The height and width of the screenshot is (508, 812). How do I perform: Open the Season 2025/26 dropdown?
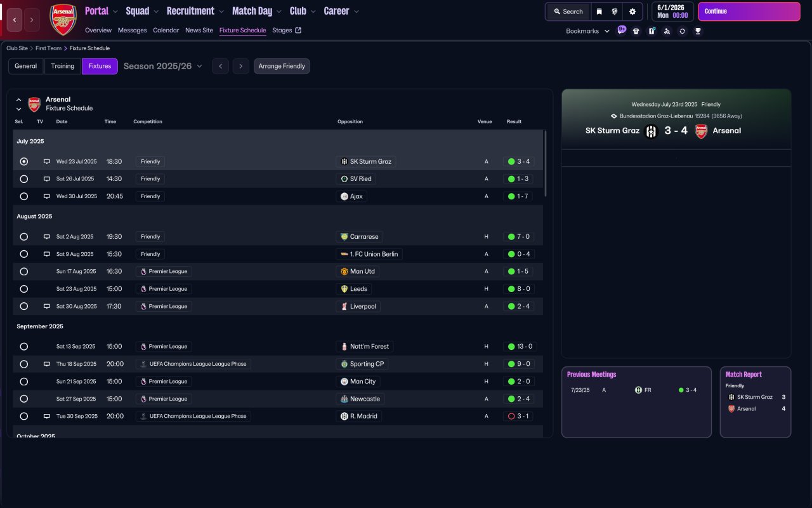(x=163, y=66)
